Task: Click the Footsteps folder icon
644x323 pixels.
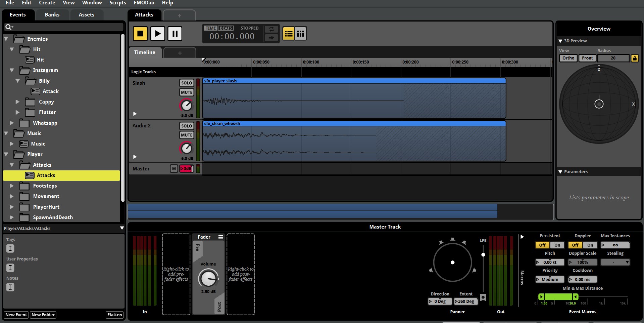Action: point(24,186)
